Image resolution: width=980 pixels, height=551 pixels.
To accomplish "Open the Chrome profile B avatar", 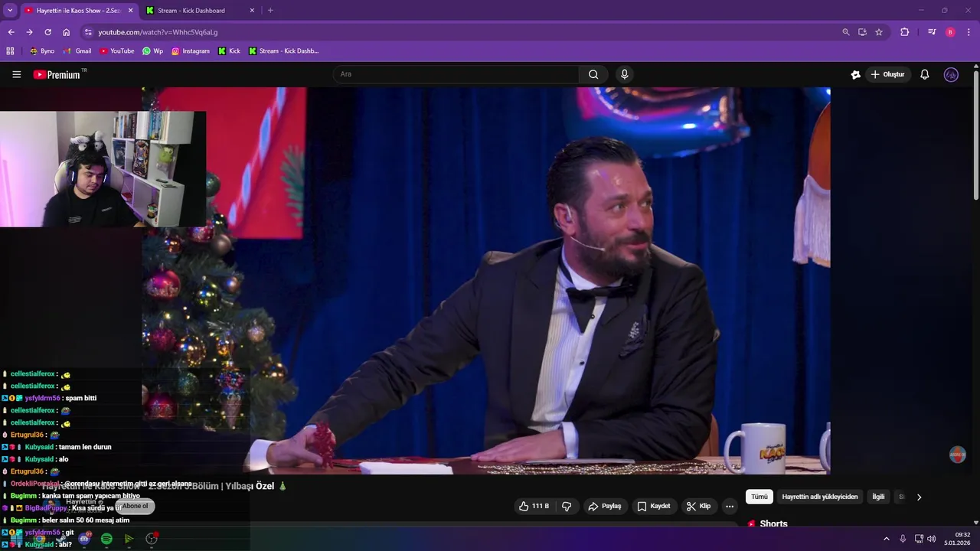I will 950,32.
